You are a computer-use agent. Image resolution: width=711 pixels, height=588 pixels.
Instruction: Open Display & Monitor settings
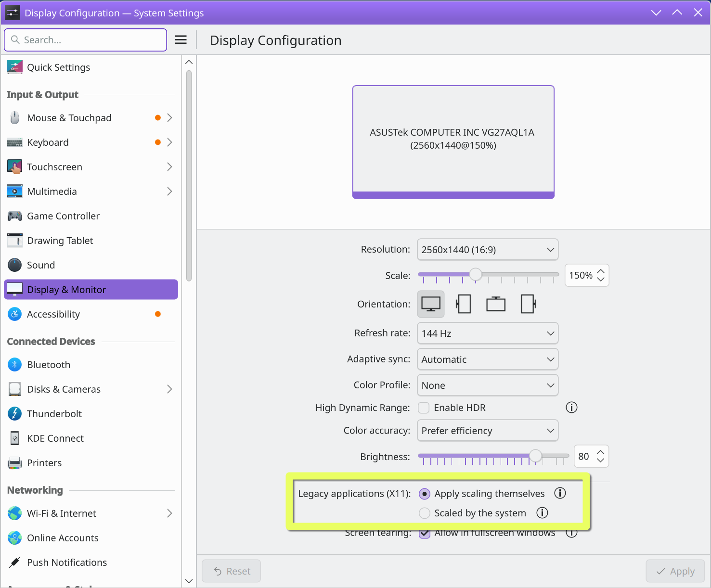(x=91, y=290)
